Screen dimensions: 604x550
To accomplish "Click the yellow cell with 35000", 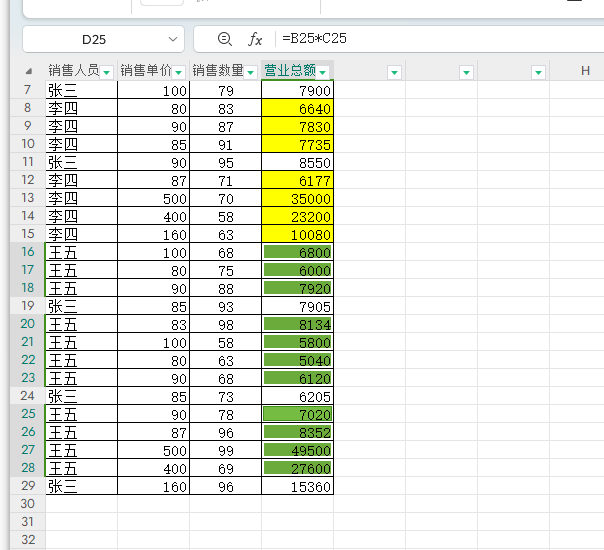I will pos(297,198).
